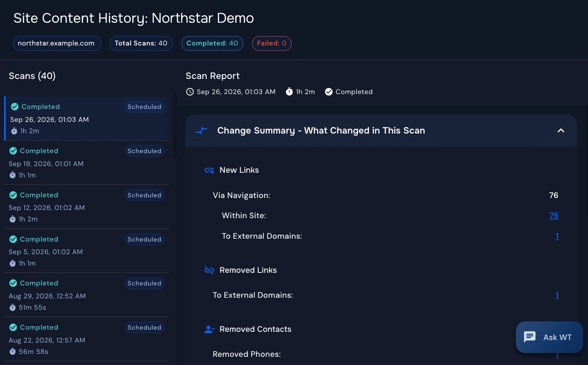The image size is (588, 365).
Task: Click the clock icon beside scan report date
Action: [190, 92]
